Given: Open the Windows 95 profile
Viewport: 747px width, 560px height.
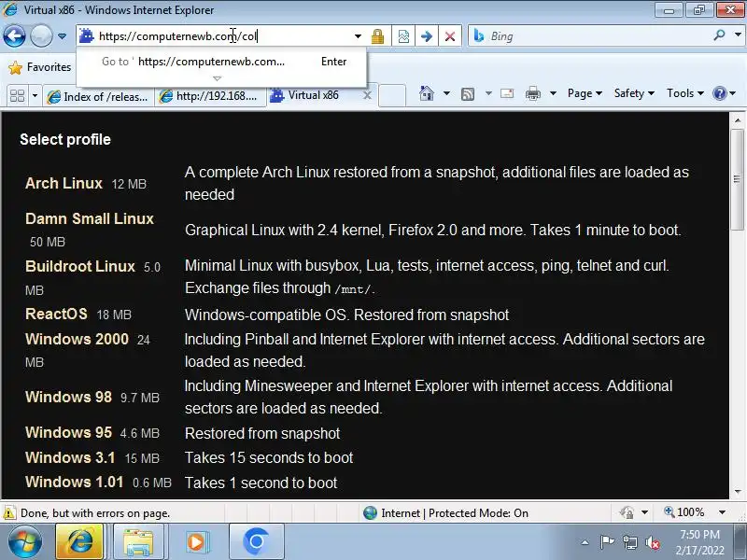Looking at the screenshot, I should click(68, 432).
